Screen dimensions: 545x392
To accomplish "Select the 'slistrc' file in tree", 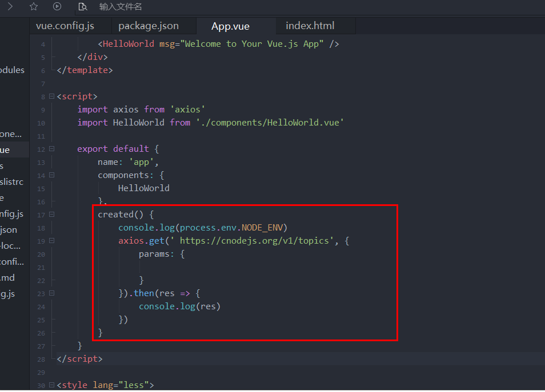I will click(11, 181).
